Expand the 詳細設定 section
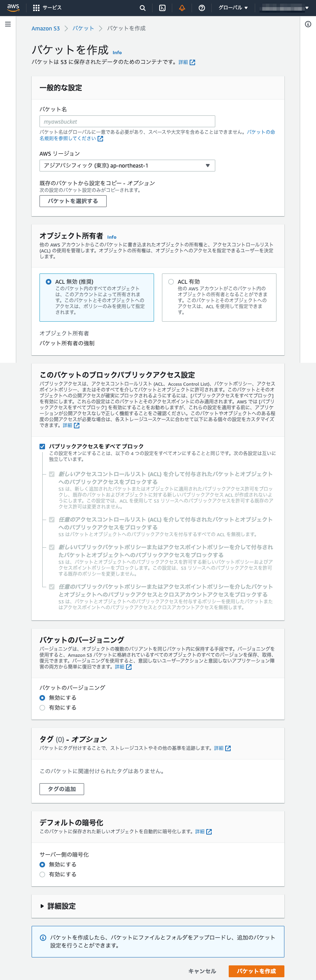This screenshot has width=316, height=980. tap(58, 906)
